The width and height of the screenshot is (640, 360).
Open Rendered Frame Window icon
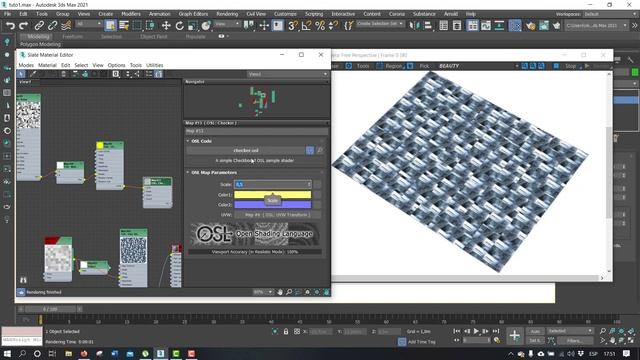(x=544, y=26)
